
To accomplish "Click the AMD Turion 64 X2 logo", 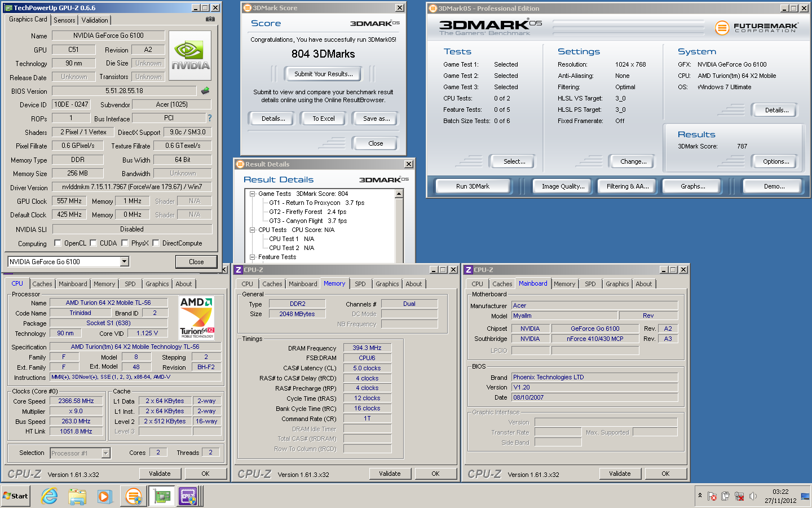I will click(x=196, y=317).
